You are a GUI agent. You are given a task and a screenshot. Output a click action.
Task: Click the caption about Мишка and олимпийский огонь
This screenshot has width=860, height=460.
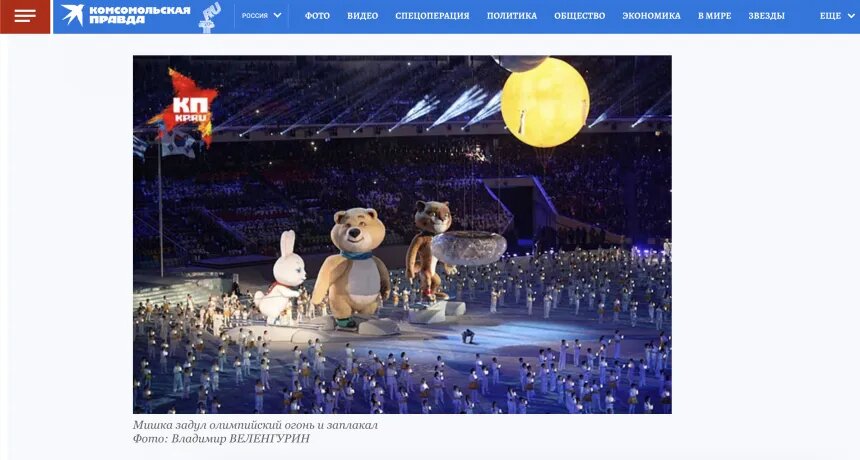255,425
